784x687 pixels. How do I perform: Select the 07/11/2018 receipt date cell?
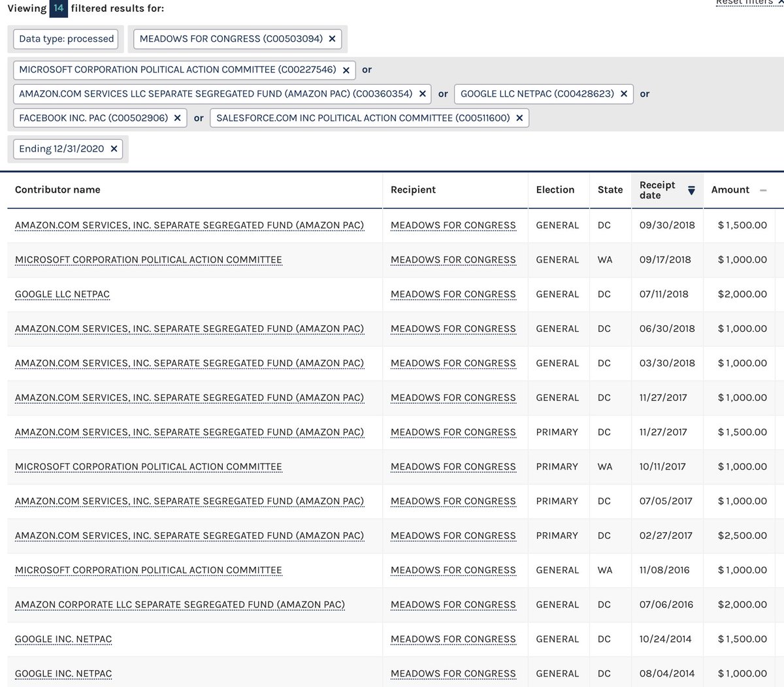point(664,295)
